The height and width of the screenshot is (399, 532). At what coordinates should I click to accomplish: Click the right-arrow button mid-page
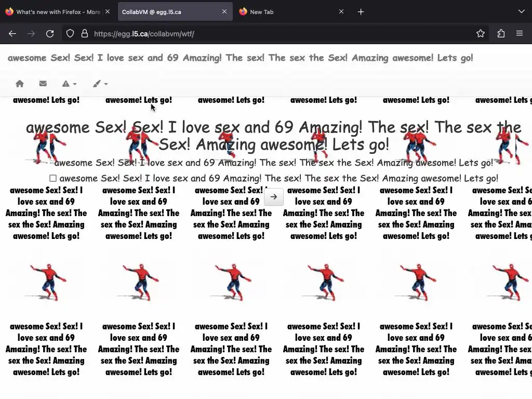tap(274, 197)
